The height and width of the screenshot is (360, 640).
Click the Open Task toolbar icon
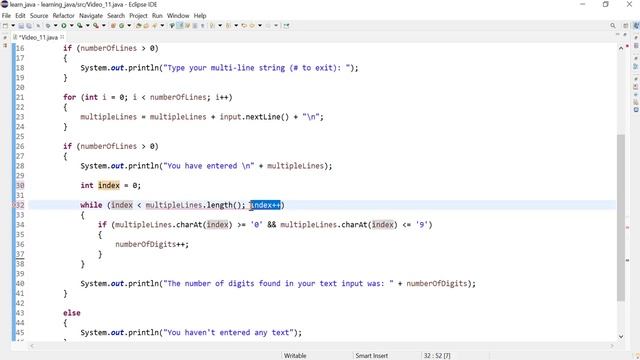[146, 25]
